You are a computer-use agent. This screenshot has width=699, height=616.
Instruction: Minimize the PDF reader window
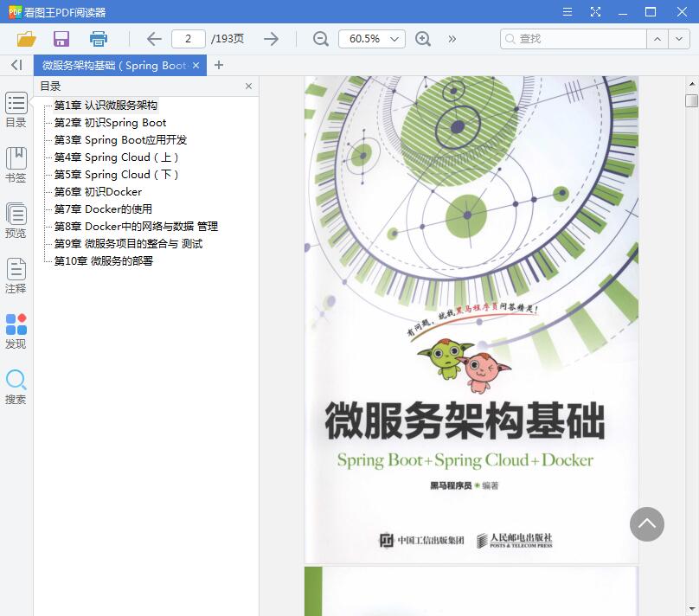623,12
